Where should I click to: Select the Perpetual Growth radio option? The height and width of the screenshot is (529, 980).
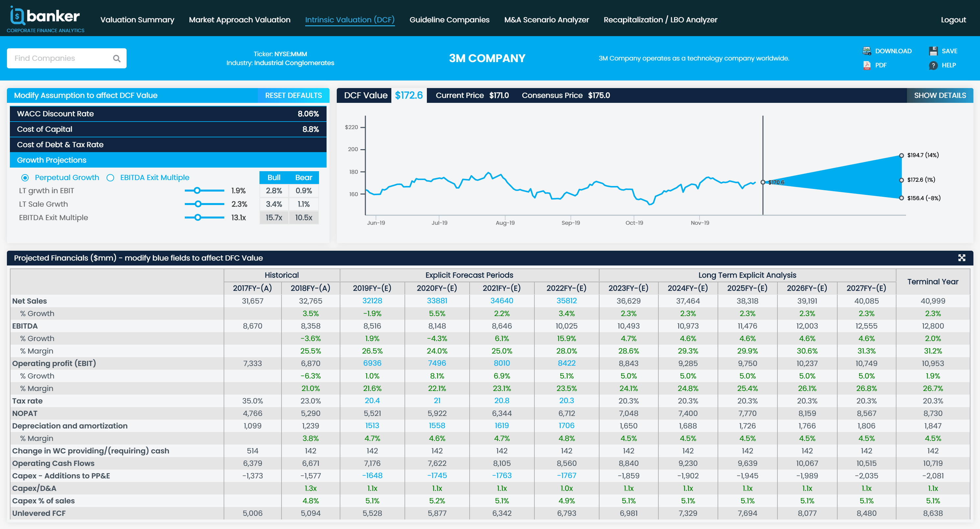click(x=25, y=177)
